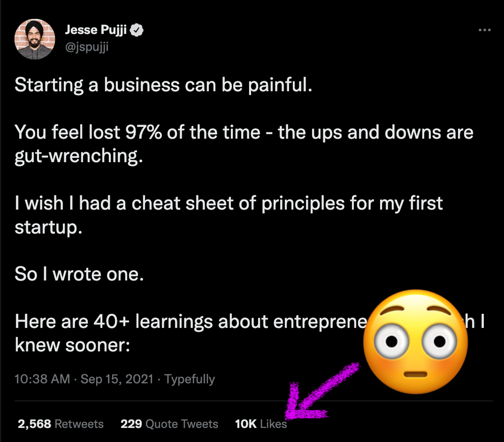Click the "So I wrote one." line
504x442 pixels.
(79, 274)
